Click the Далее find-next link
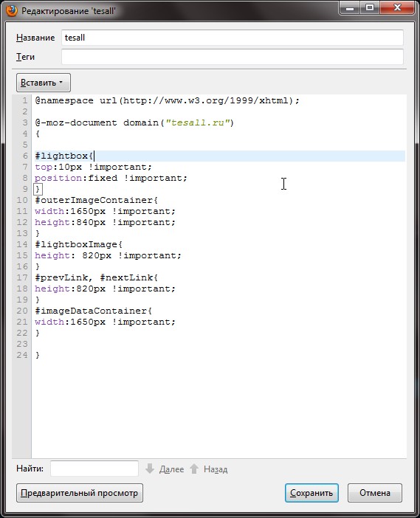The image size is (420, 518). click(x=171, y=469)
